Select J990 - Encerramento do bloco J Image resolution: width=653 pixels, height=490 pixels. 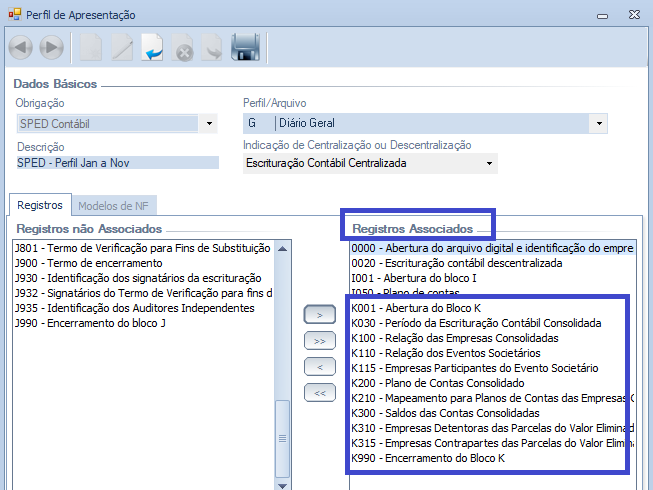143,323
